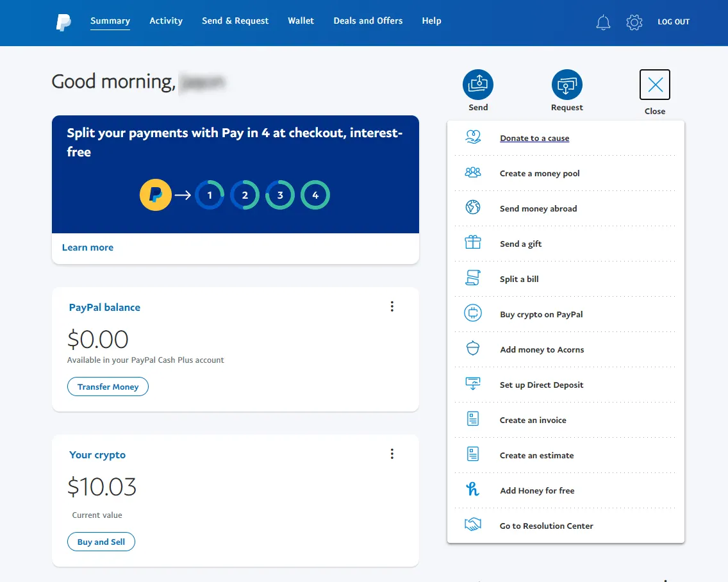Open the Deals and Offers menu

[x=368, y=21]
